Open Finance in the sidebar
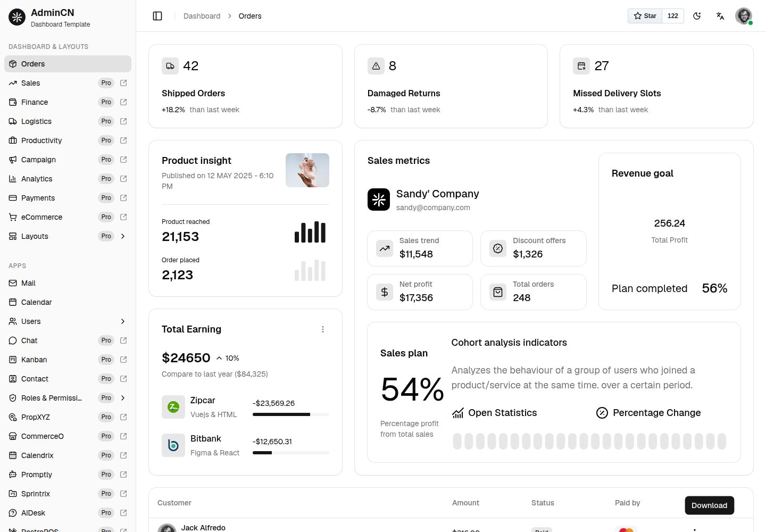The width and height of the screenshot is (766, 532). pyautogui.click(x=68, y=102)
